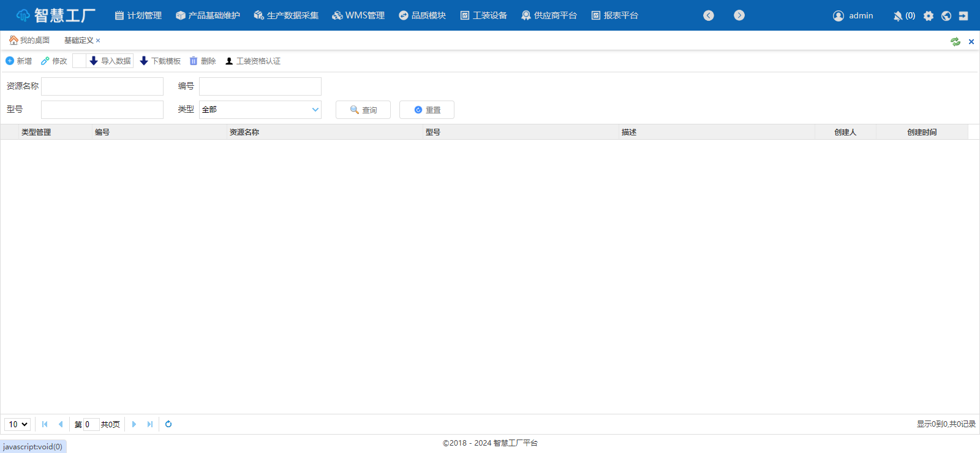The height and width of the screenshot is (453, 980).
Task: Click the green refresh tab icon
Action: click(955, 42)
